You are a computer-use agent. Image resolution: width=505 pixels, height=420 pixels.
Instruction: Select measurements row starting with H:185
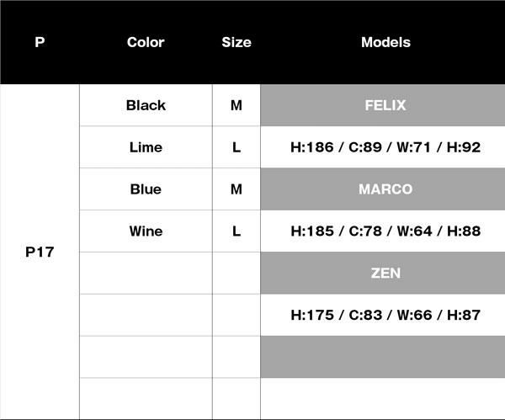click(385, 231)
